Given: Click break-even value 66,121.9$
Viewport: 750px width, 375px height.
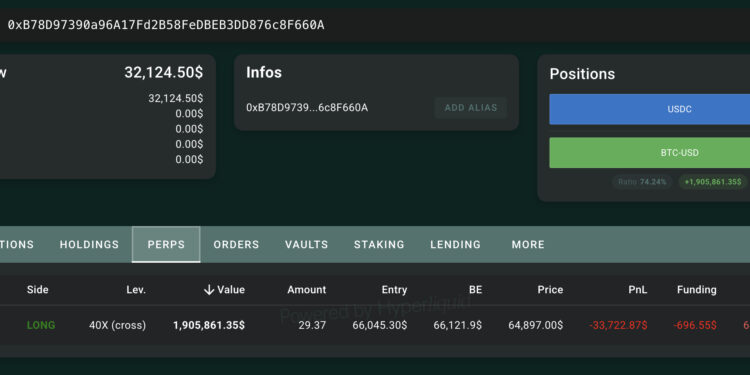Looking at the screenshot, I should [458, 325].
